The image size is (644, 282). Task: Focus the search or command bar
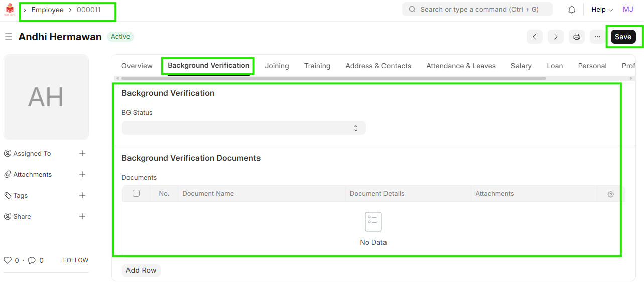[477, 9]
